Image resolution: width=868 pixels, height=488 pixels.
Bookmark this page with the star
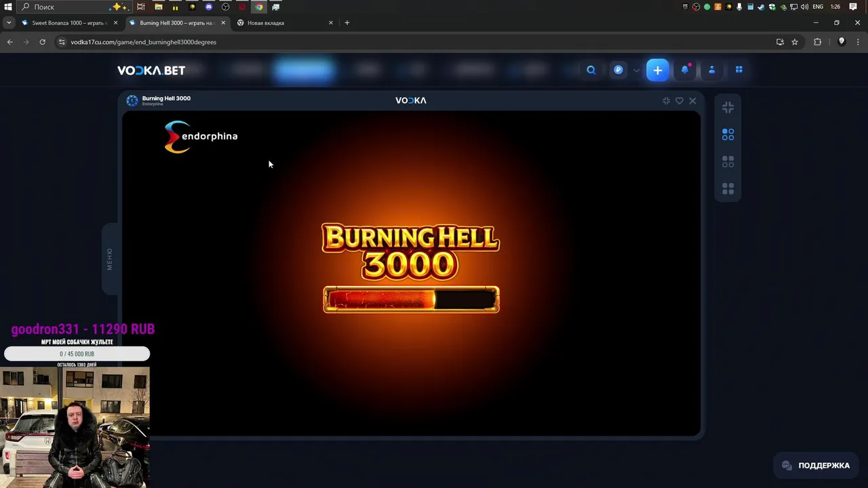click(x=795, y=42)
